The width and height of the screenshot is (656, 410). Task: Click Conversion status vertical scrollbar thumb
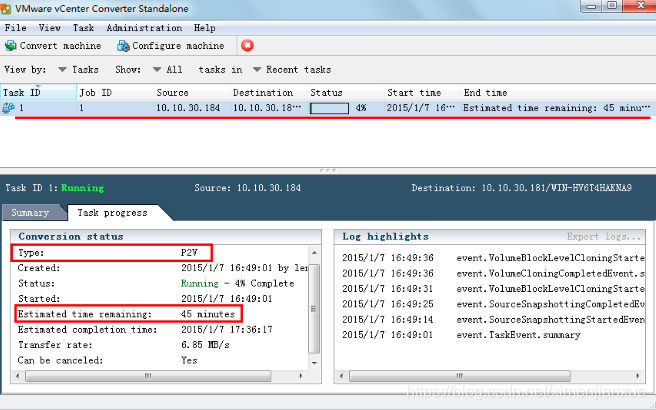click(314, 309)
